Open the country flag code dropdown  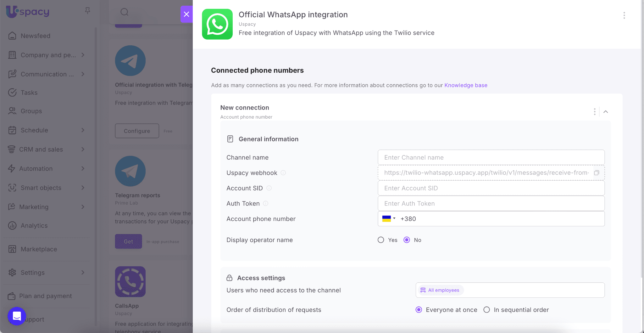coord(389,219)
